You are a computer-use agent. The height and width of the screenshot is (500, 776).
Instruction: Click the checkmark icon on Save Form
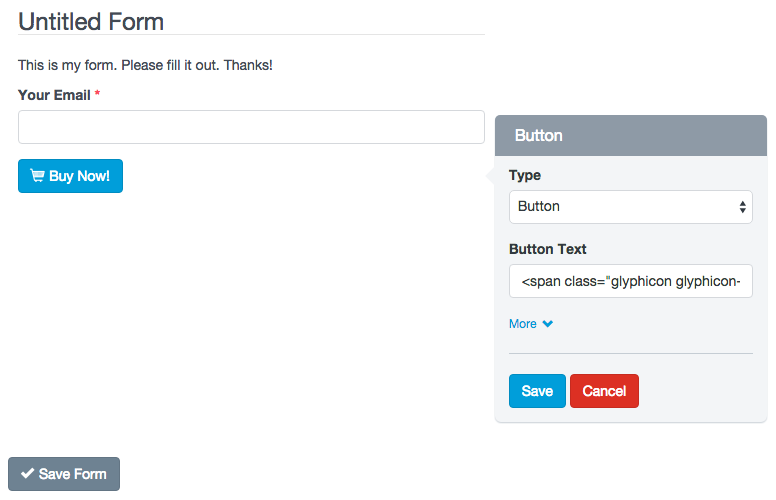27,474
